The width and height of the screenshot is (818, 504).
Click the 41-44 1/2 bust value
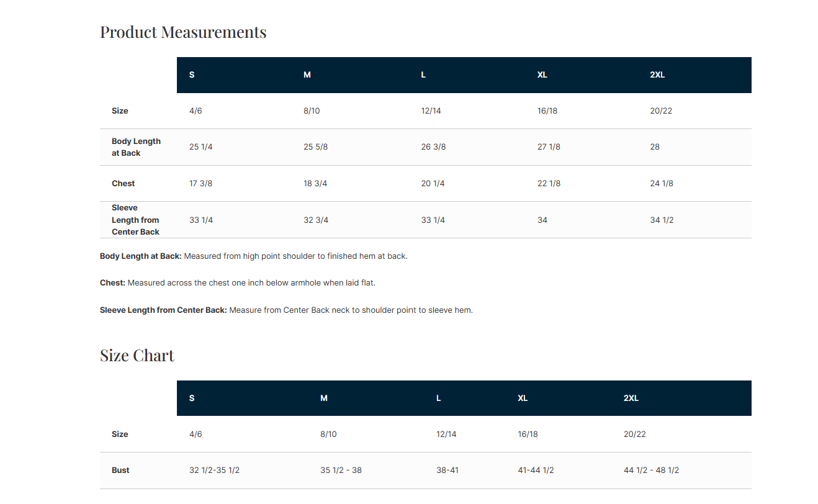(536, 470)
